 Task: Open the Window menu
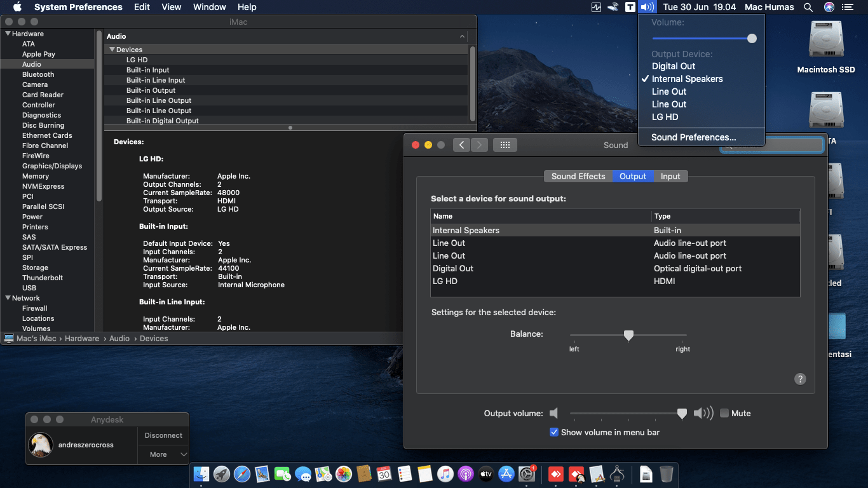tap(209, 7)
